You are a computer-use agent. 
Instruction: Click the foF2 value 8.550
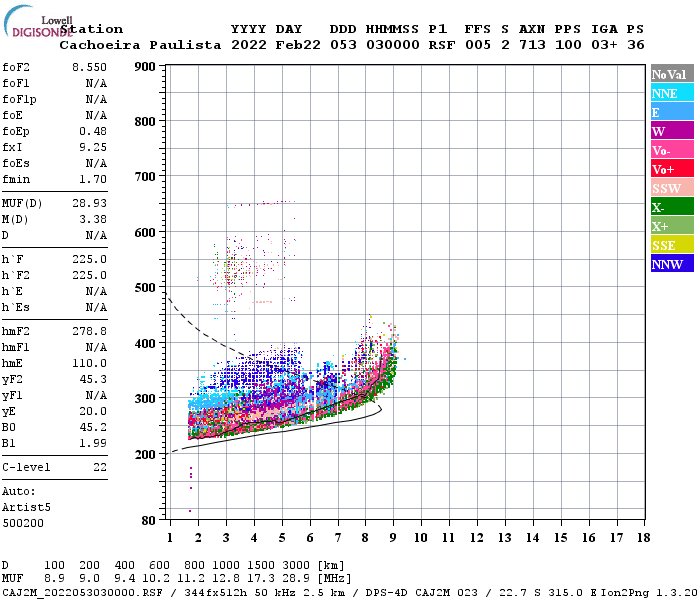89,67
